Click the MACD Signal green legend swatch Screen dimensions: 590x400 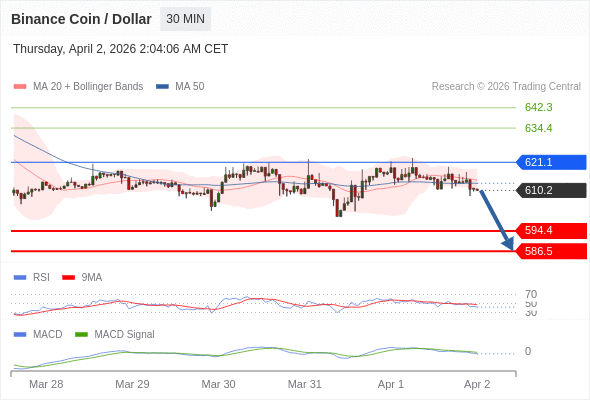[81, 335]
